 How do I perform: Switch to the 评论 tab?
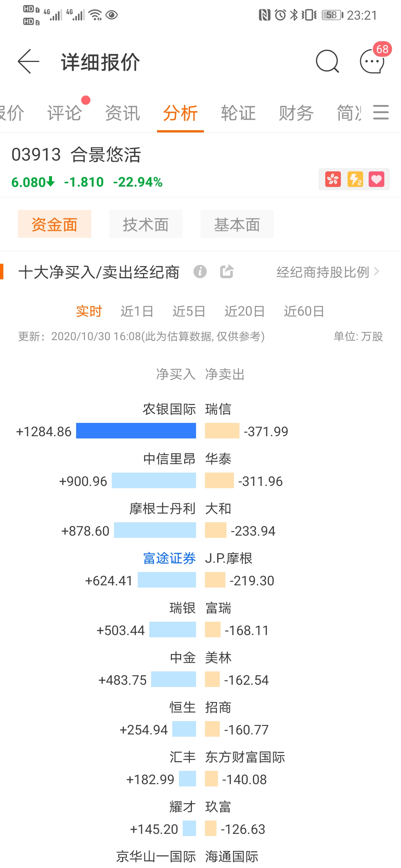pyautogui.click(x=64, y=113)
